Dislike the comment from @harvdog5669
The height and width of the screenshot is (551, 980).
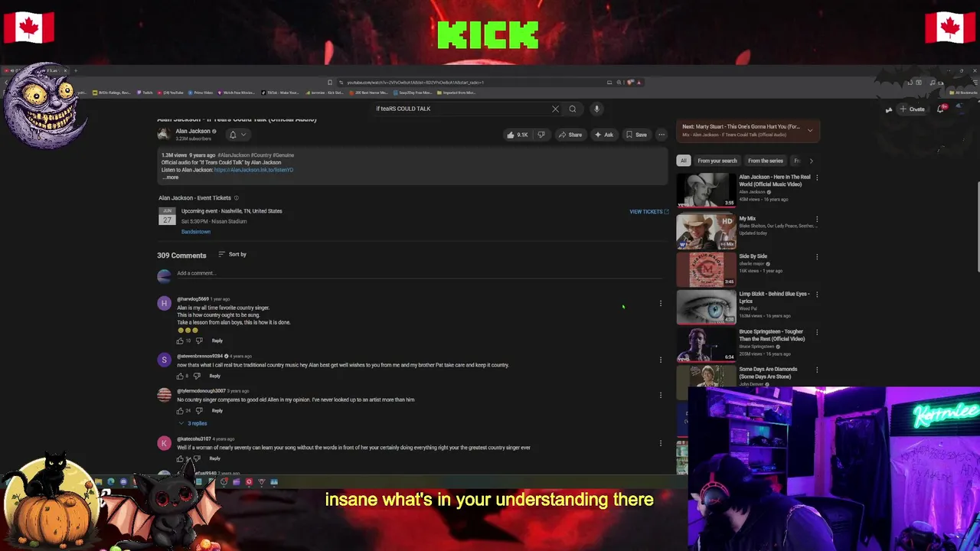(x=199, y=341)
